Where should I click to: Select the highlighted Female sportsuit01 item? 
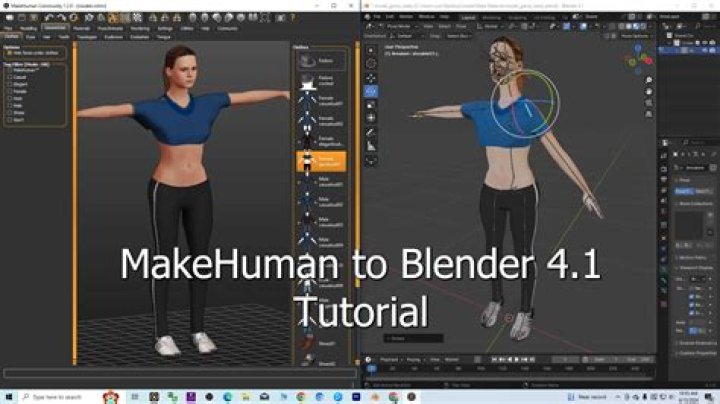coord(321,162)
